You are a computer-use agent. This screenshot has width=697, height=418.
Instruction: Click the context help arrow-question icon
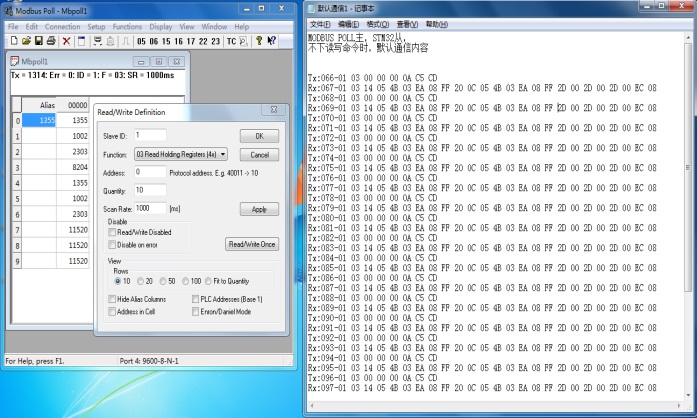tap(272, 41)
